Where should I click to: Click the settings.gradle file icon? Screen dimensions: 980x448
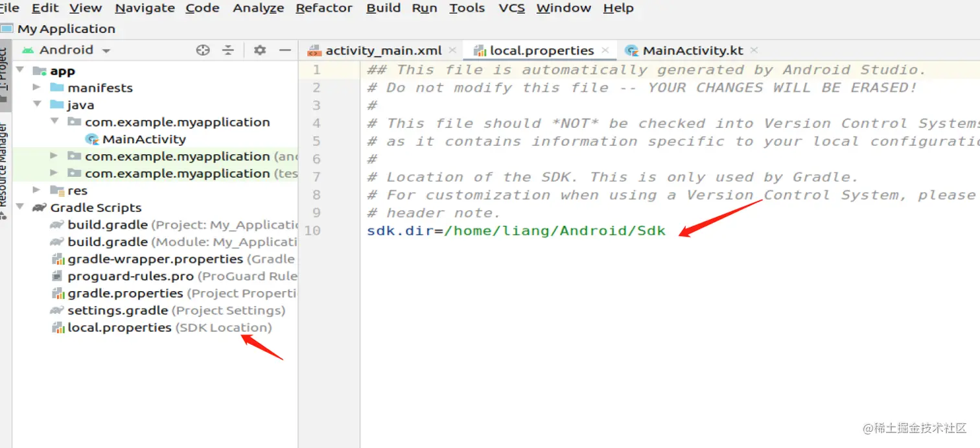(57, 311)
